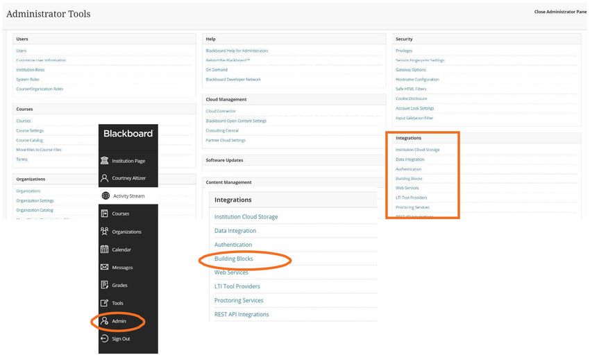Open System Roles under Users
590x364 pixels.
click(x=28, y=79)
